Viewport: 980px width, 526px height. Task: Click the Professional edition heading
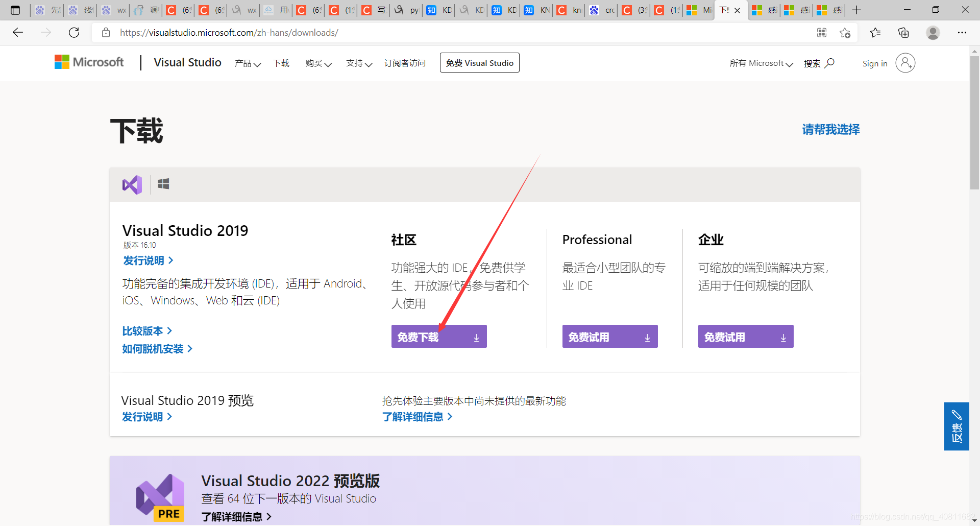pos(597,240)
